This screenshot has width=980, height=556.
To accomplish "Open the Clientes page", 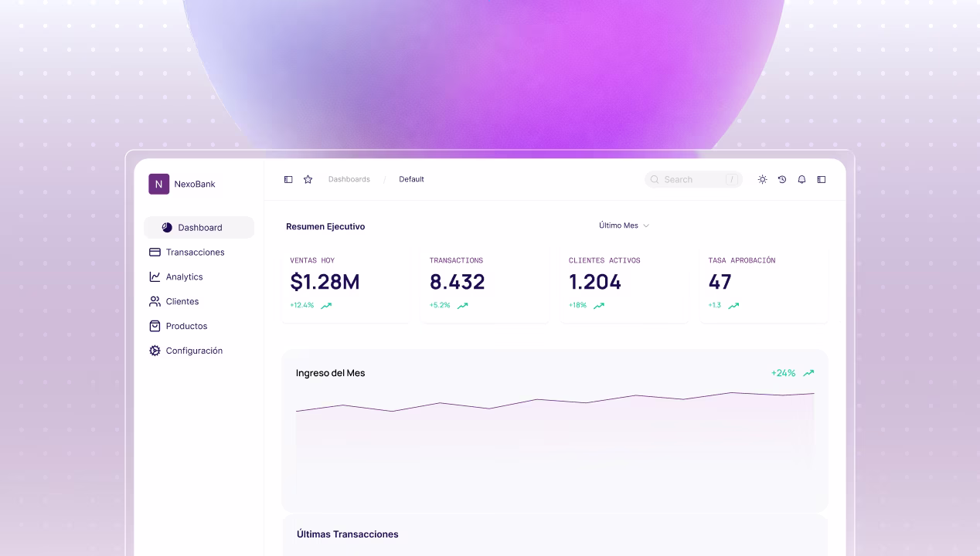I will pos(174,301).
